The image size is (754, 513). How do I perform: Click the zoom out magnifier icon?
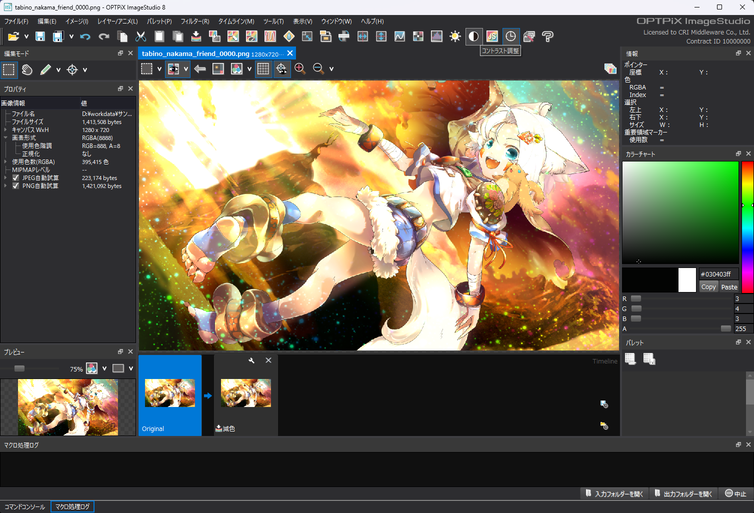click(318, 69)
